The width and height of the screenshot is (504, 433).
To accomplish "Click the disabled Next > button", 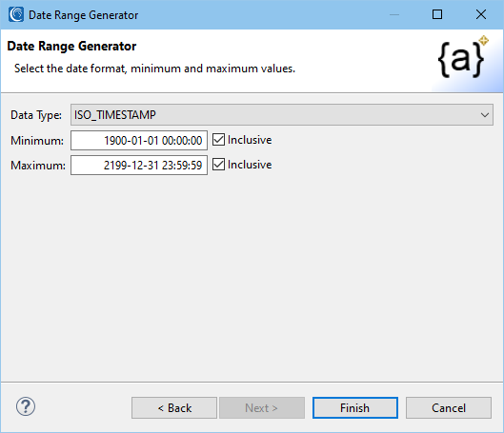I will tap(262, 407).
